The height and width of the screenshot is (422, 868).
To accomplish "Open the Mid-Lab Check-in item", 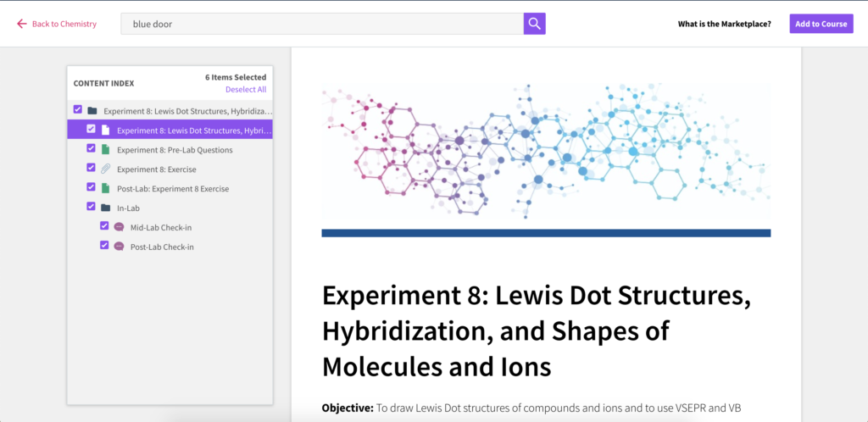I will pyautogui.click(x=161, y=227).
